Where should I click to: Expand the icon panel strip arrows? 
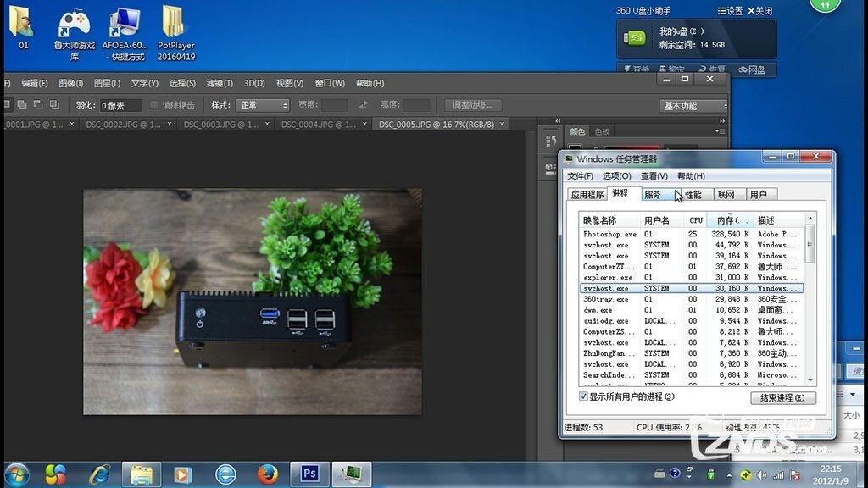coord(558,120)
